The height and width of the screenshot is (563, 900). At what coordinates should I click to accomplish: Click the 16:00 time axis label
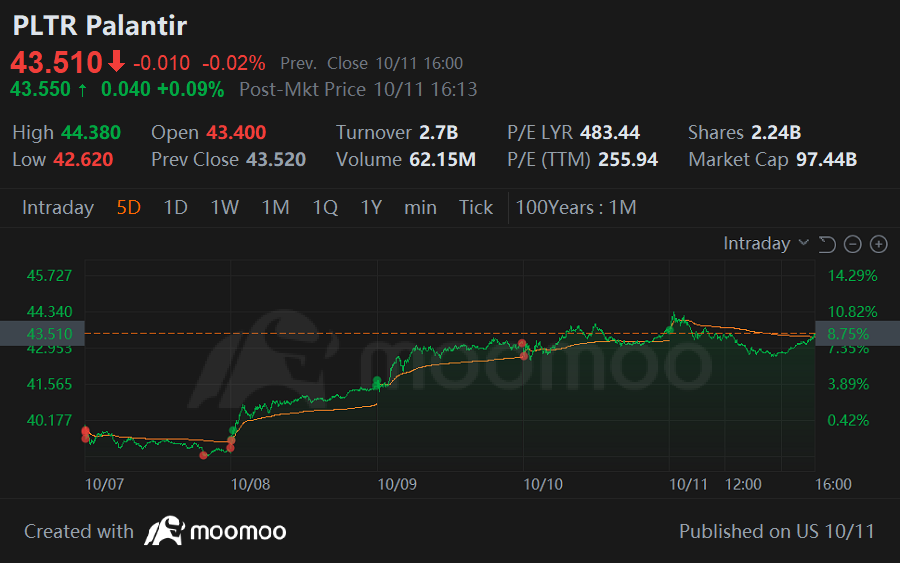click(x=833, y=484)
